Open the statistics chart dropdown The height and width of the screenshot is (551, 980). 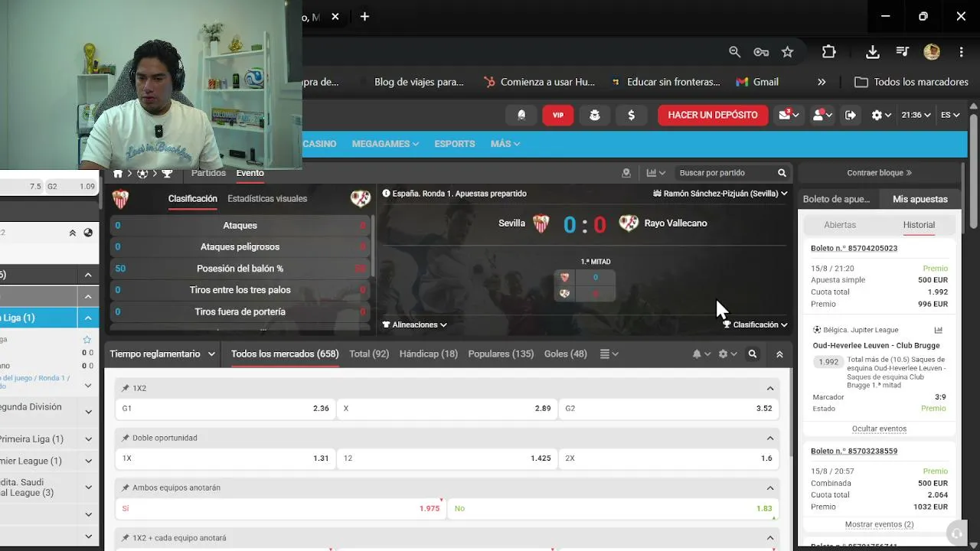(656, 173)
